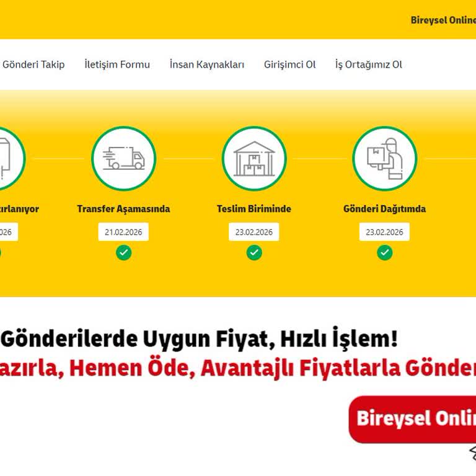Click the Transfer Aşamasında label

pyautogui.click(x=123, y=209)
